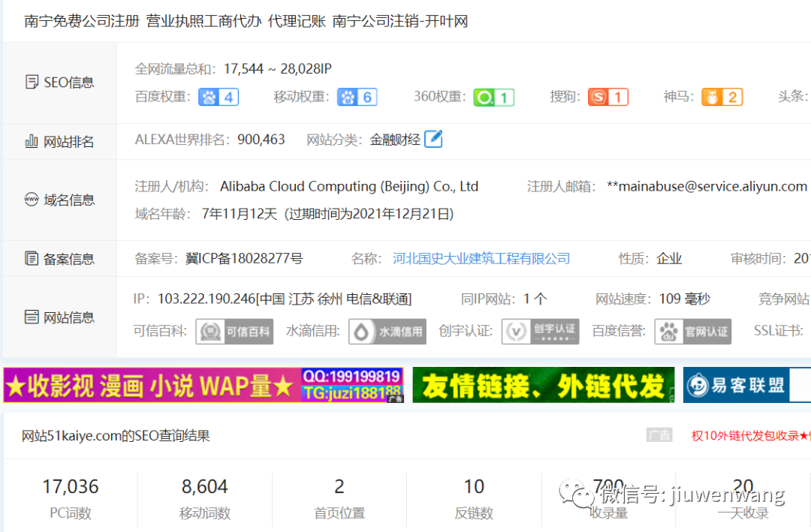This screenshot has height=532, width=811.
Task: Click the gray 广告 tag beside the red ad link
Action: point(659,435)
